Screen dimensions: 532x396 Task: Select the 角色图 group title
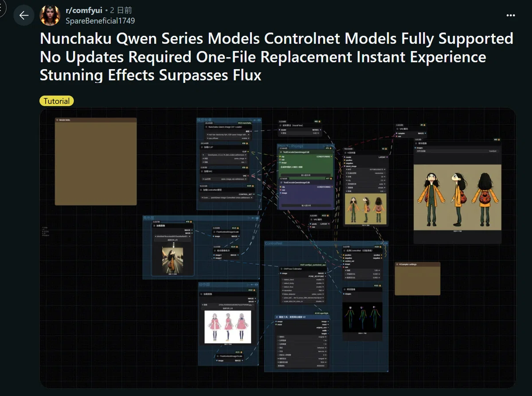tap(149, 218)
